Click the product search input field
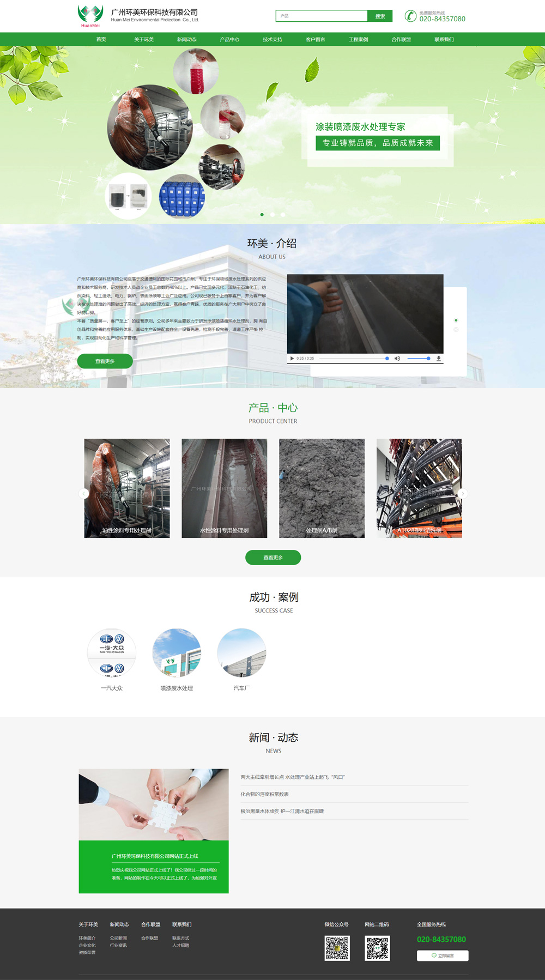Image resolution: width=545 pixels, height=980 pixels. pos(322,16)
